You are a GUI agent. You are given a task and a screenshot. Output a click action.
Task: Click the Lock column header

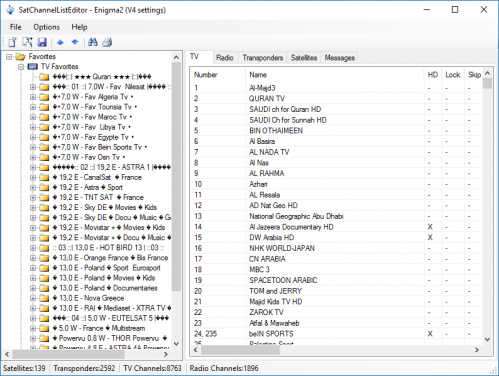[453, 75]
